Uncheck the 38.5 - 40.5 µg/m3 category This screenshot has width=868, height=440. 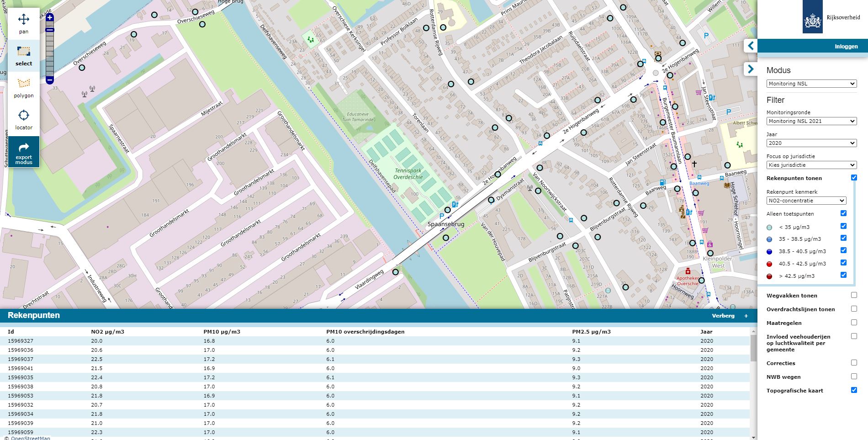[x=843, y=250]
